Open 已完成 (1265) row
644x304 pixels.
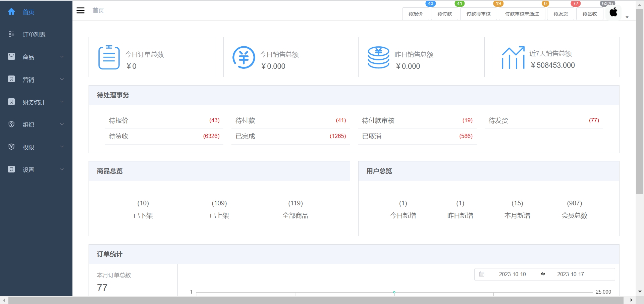[x=290, y=136]
